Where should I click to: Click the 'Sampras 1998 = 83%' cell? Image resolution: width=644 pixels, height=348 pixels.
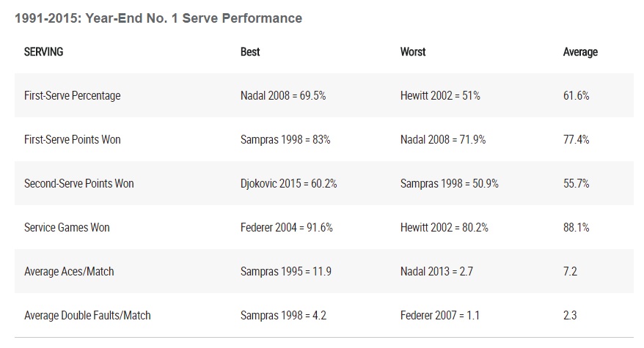pyautogui.click(x=285, y=140)
